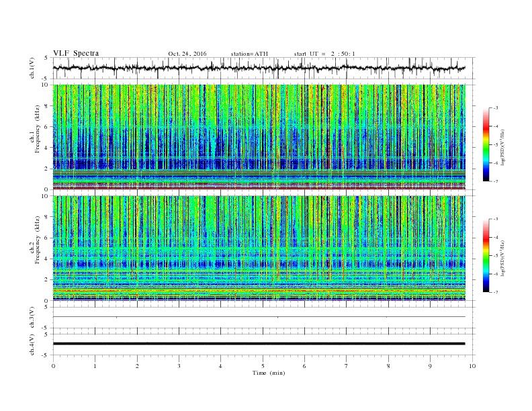532x411 pixels.
Task: Click the "-7" value on the ch.2 color bar
Action: point(495,292)
